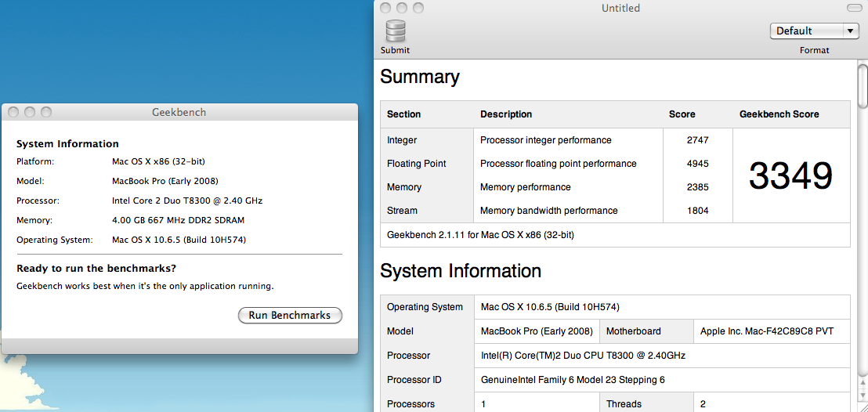
Task: Close the Geekbench window with red button
Action: coord(14,112)
